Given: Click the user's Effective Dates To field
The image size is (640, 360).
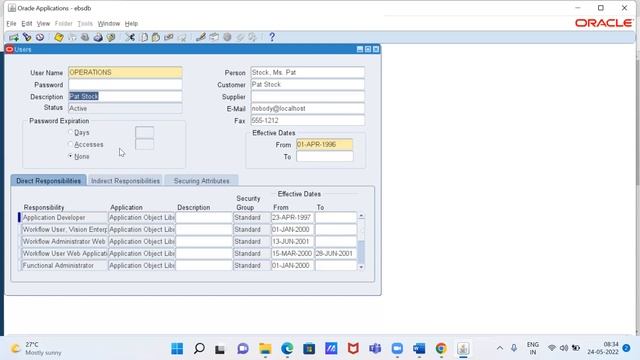Looking at the screenshot, I should (324, 156).
